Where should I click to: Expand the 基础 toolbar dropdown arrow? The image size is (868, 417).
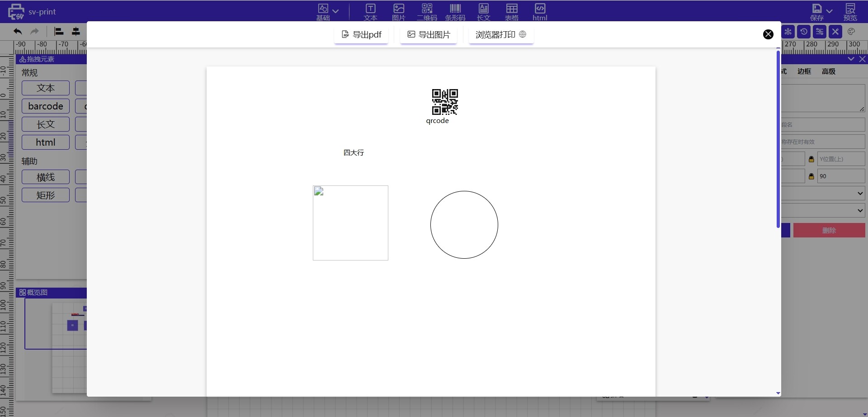[335, 11]
